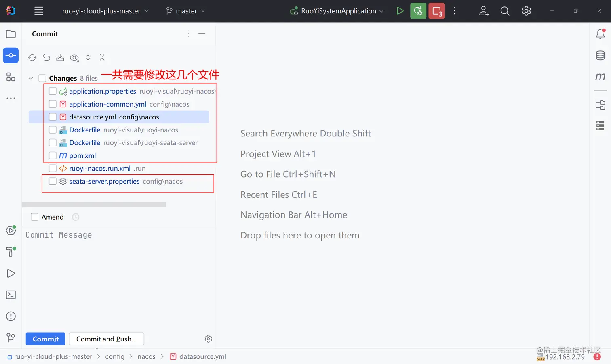
Task: Check the datasource.yml checkbox
Action: (53, 117)
